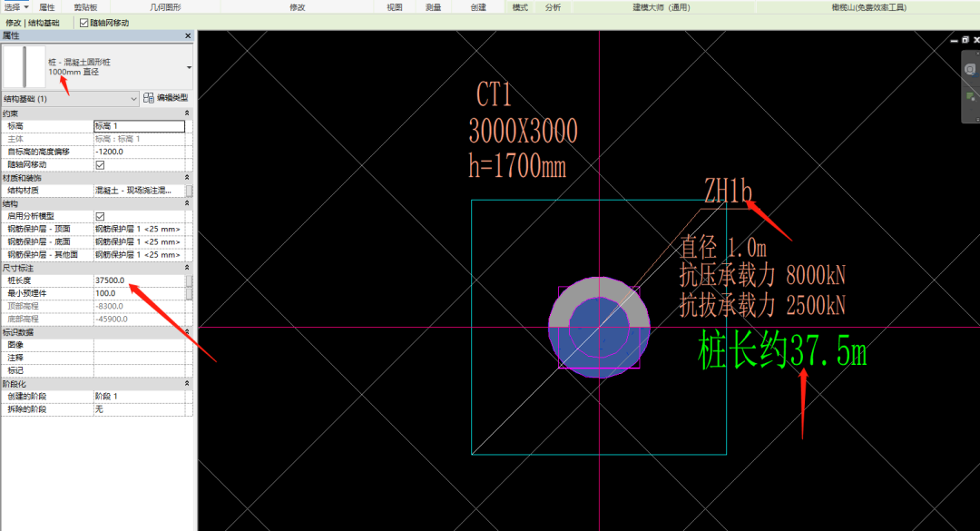This screenshot has height=531, width=980.
Task: Click 钢筋保护层 - 顶面 value field
Action: (x=140, y=229)
